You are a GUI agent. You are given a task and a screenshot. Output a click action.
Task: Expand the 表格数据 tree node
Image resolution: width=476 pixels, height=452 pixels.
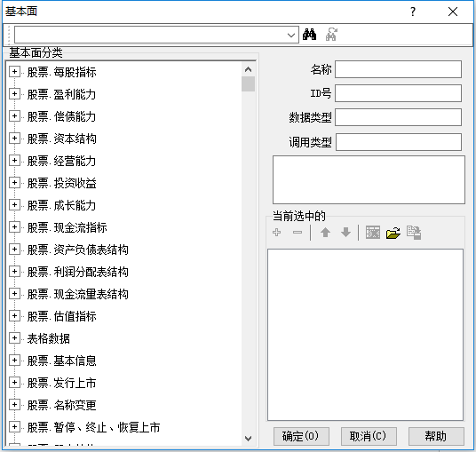[x=14, y=337]
